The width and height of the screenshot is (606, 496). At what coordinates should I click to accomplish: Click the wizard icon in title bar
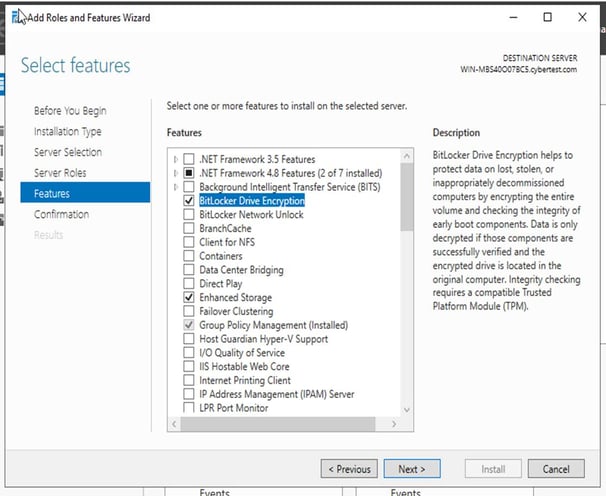coord(16,17)
